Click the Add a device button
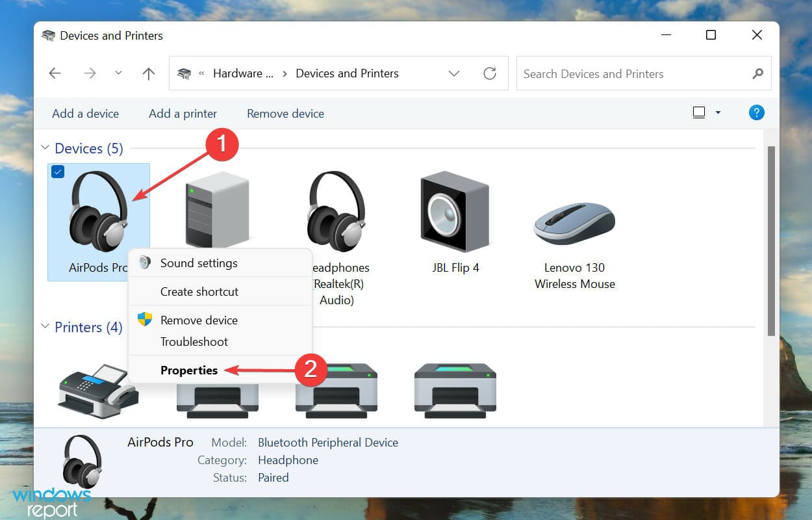Image resolution: width=812 pixels, height=520 pixels. (x=85, y=114)
